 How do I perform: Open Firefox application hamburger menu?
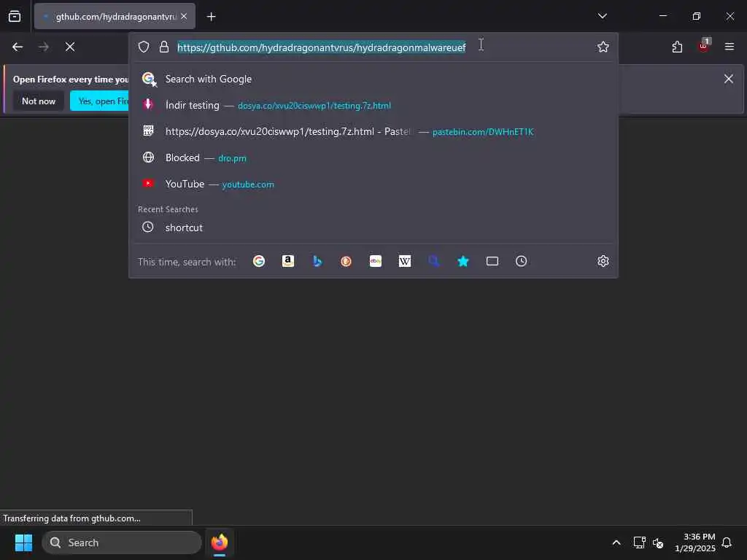tap(729, 47)
